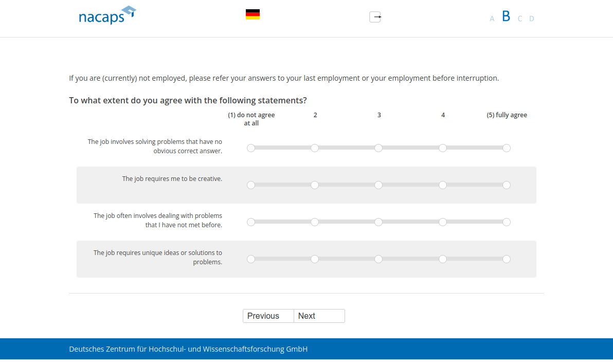613x364 pixels.
Task: Select font size B
Action: (506, 16)
